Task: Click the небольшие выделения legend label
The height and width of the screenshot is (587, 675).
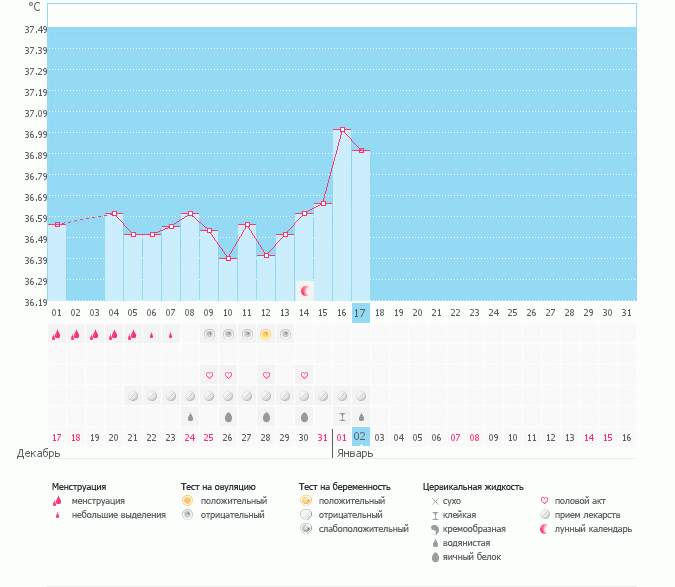Action: pyautogui.click(x=118, y=515)
